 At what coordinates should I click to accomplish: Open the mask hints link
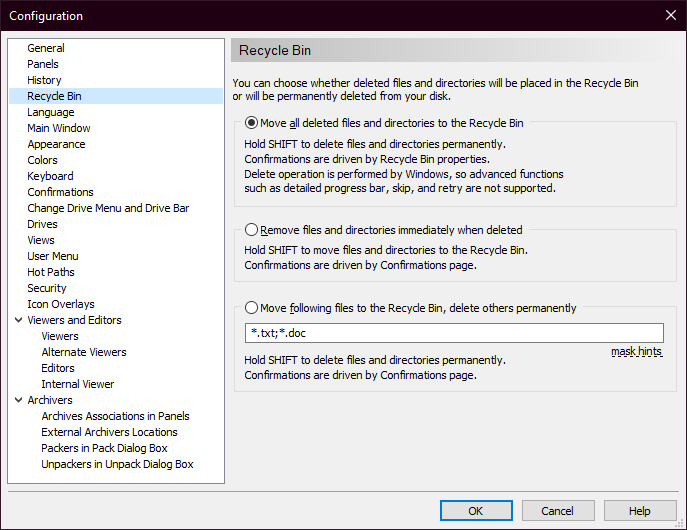point(636,352)
